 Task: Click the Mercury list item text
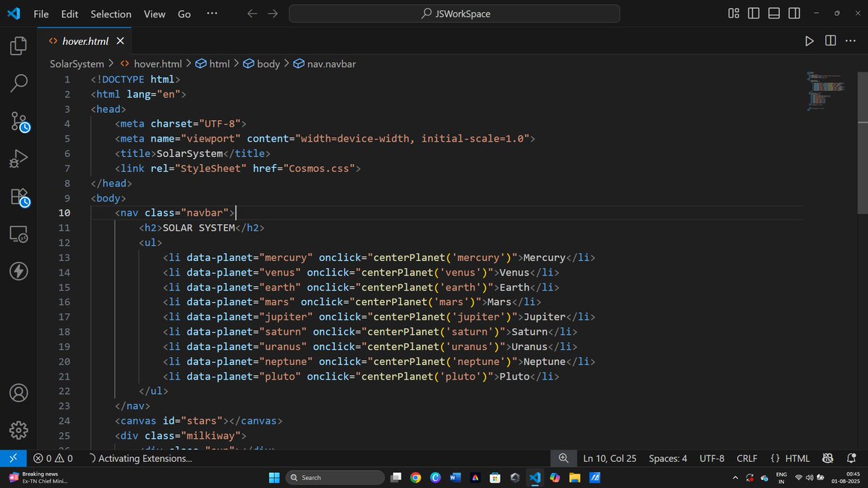tap(544, 257)
